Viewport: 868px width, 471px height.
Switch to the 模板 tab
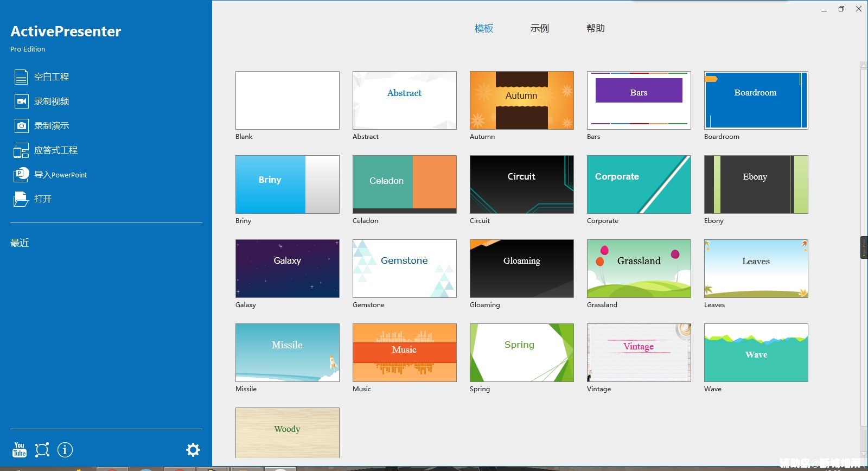click(484, 28)
